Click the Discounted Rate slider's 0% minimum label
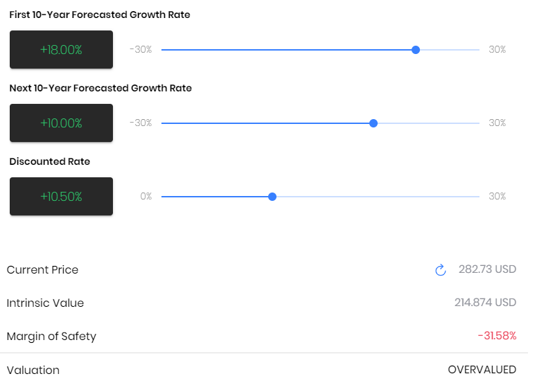Image resolution: width=537 pixels, height=392 pixels. tap(146, 197)
